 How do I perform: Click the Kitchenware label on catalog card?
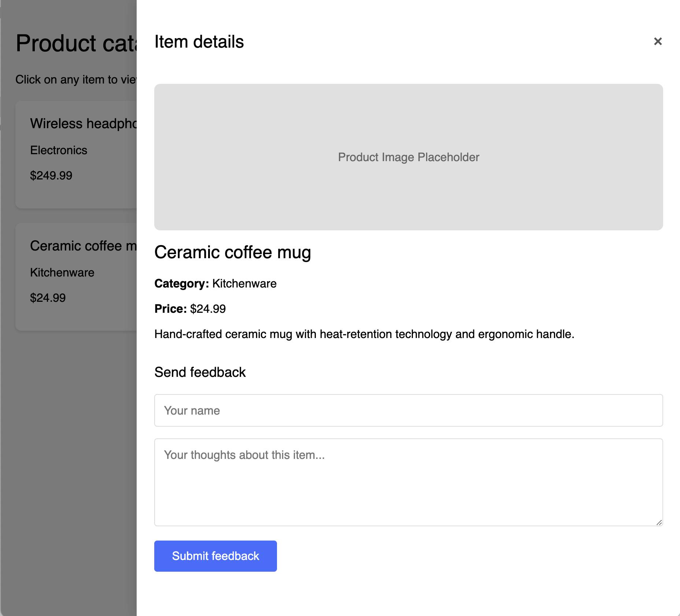pos(62,272)
